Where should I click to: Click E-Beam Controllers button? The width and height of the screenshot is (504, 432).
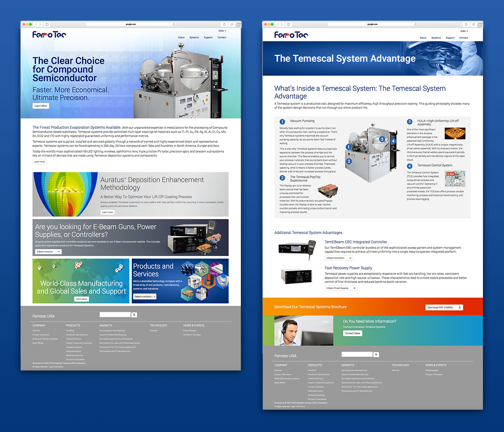pos(339,258)
